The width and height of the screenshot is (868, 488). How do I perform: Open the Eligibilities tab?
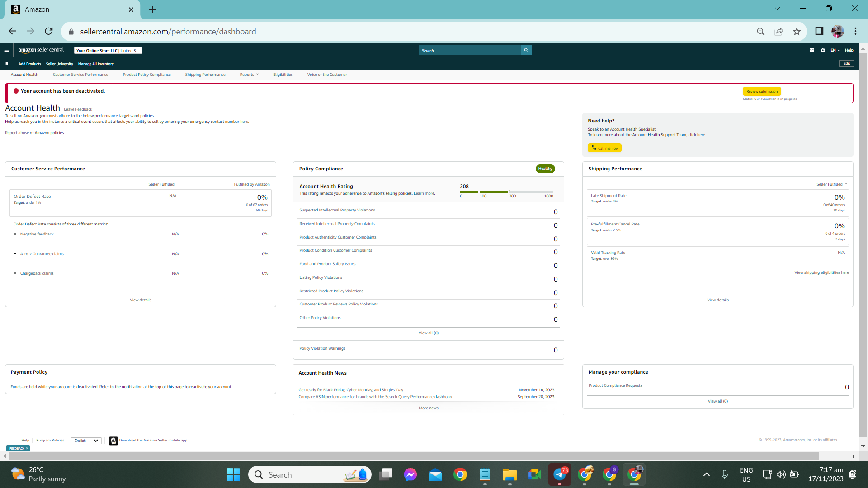coord(283,75)
